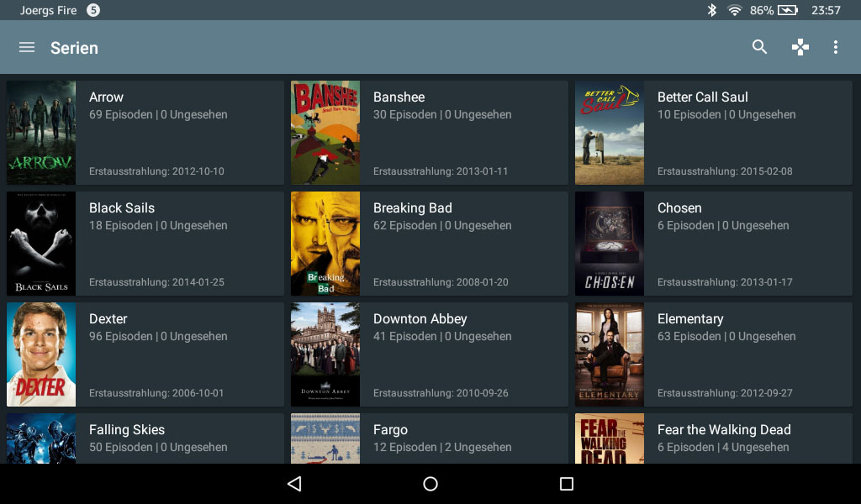Tap the search magnifier icon
The height and width of the screenshot is (504, 861).
click(759, 47)
